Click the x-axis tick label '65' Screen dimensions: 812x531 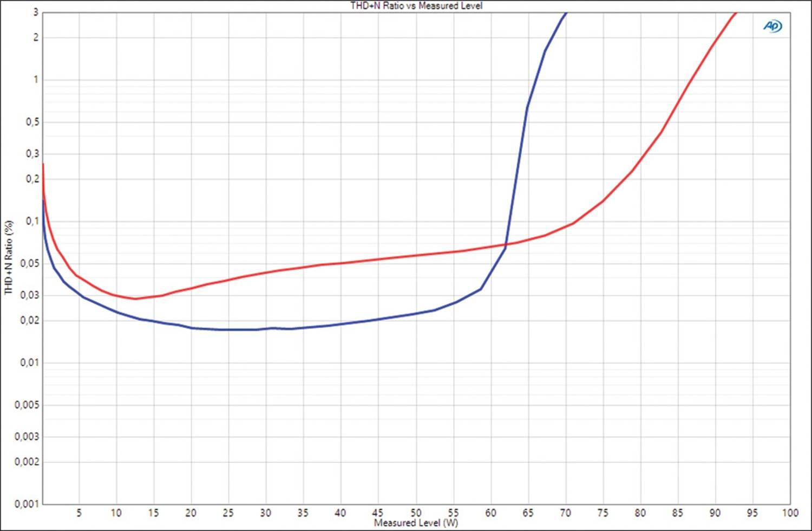528,513
